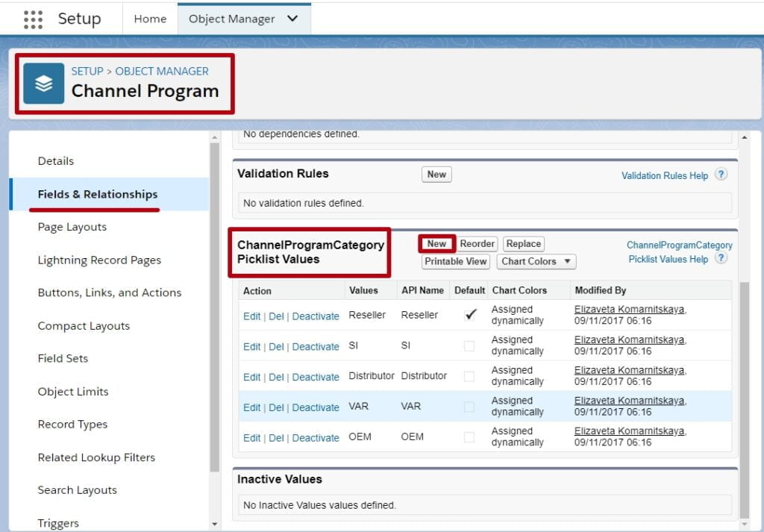This screenshot has height=532, width=764.
Task: Toggle the Default checkbox for Distributor
Action: coord(469,376)
